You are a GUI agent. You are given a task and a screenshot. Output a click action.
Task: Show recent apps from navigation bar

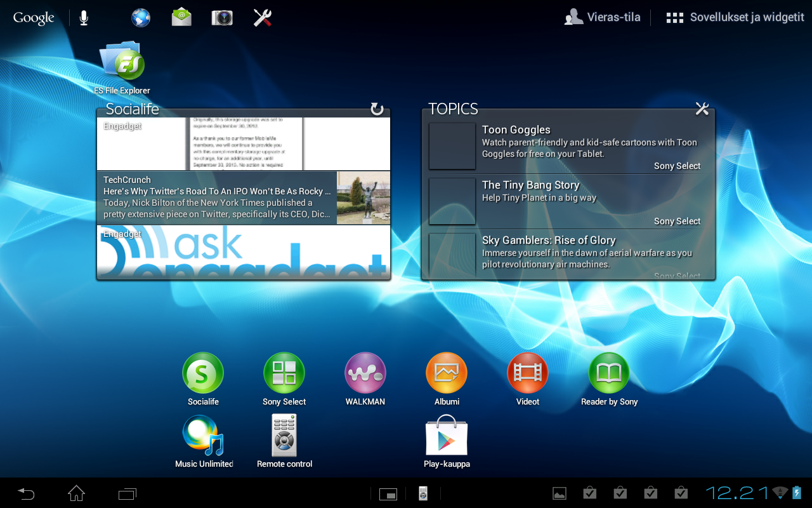[128, 493]
